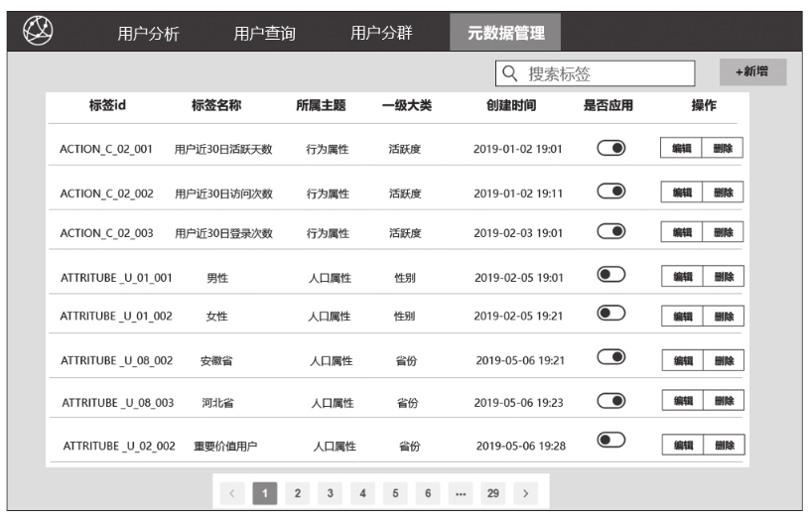The image size is (812, 520).
Task: Delete the 重要价值用户 tag
Action: click(725, 445)
